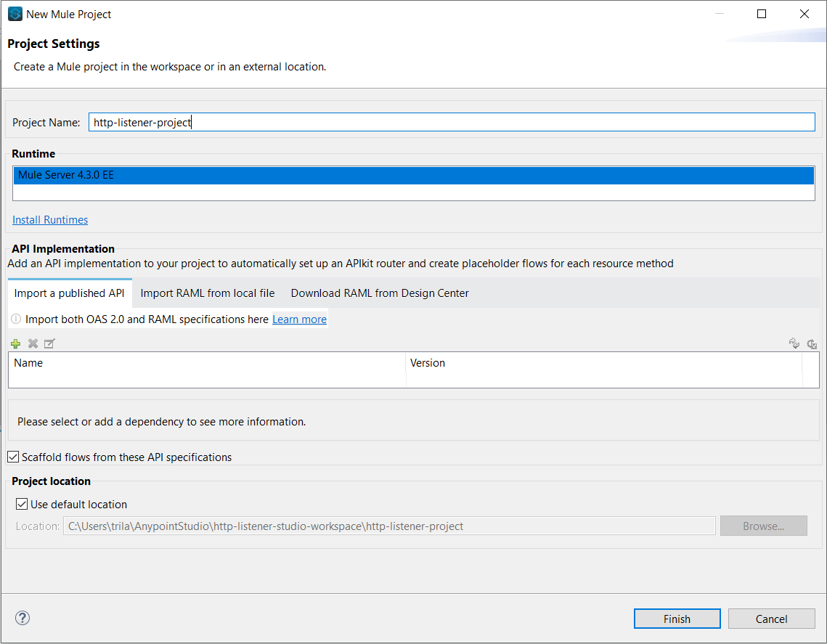Toggle Scaffold flows from these API specifications
This screenshot has height=644, width=827.
13,457
